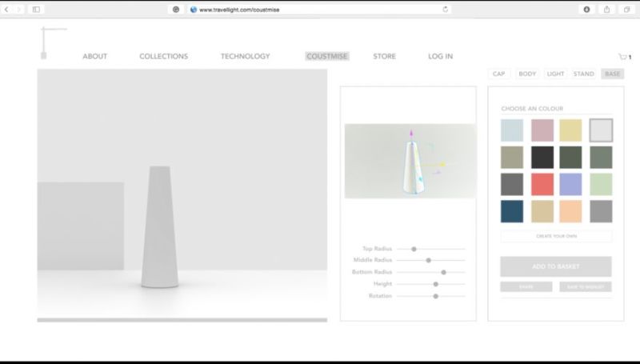Click LOG IN in the navigation
Viewport: 640px width, 364px height.
[x=441, y=56]
